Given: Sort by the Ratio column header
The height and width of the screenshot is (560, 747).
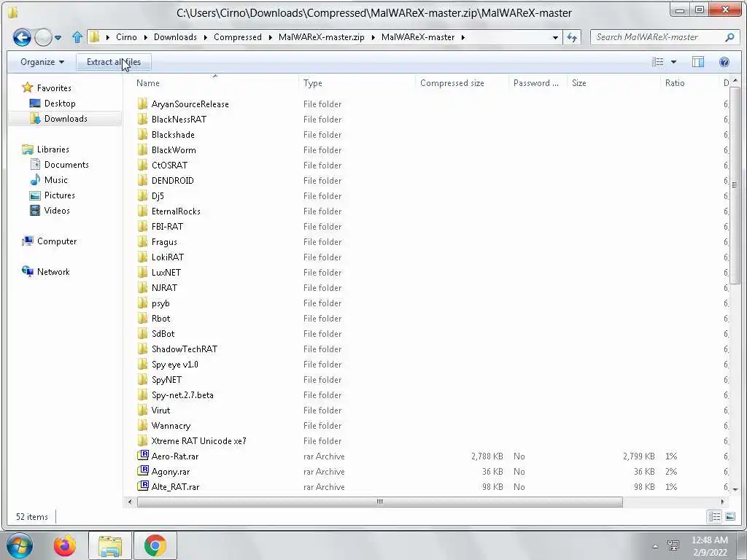Looking at the screenshot, I should pos(675,83).
